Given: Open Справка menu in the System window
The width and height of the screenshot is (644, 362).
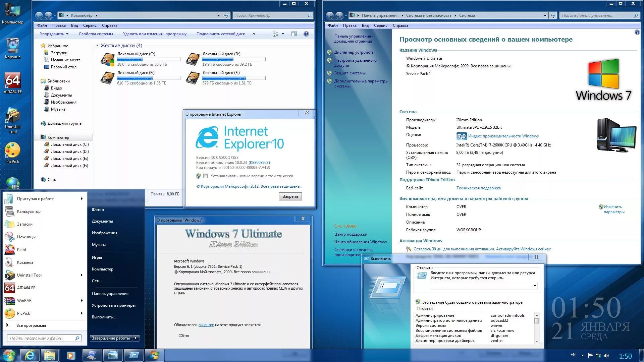Looking at the screenshot, I should (x=400, y=25).
